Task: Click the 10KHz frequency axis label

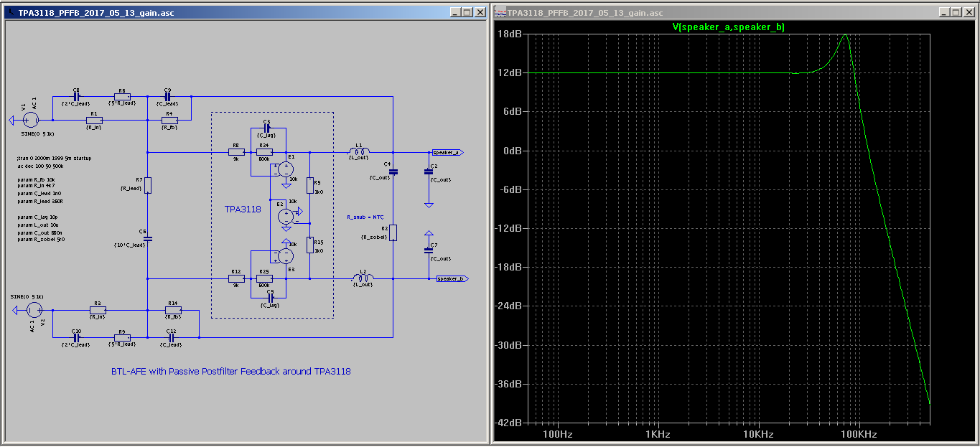Action: point(757,435)
